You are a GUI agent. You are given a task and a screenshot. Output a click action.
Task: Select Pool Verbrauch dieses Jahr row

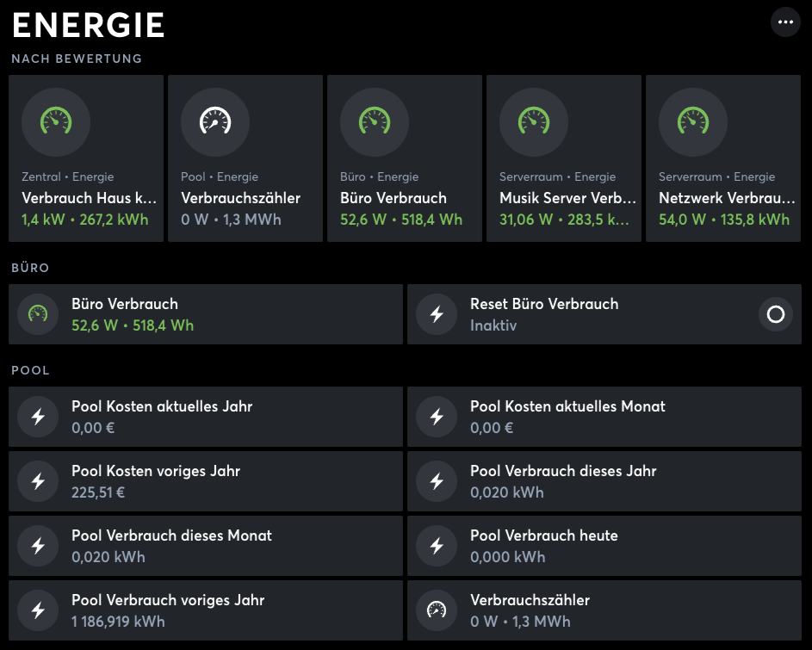603,481
